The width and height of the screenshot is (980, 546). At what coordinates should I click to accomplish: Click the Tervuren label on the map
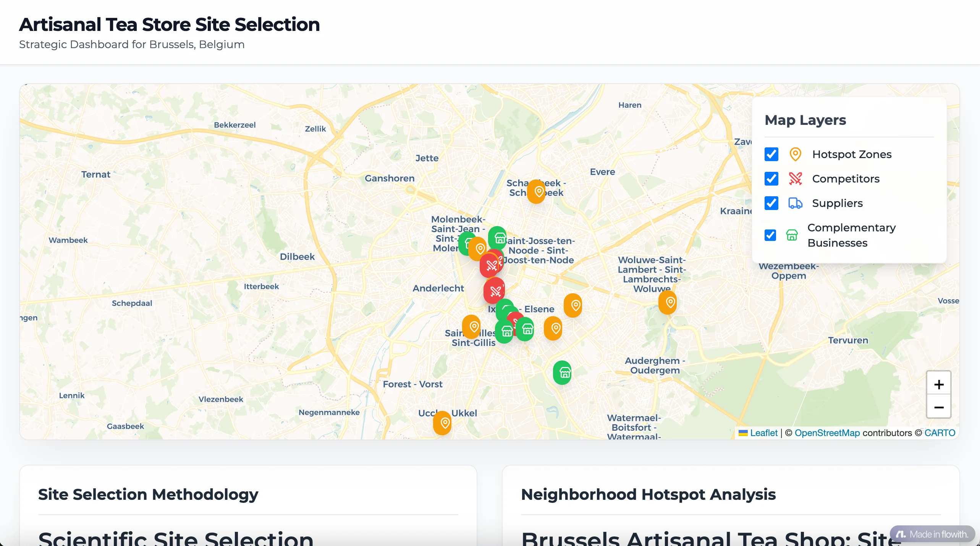click(848, 340)
